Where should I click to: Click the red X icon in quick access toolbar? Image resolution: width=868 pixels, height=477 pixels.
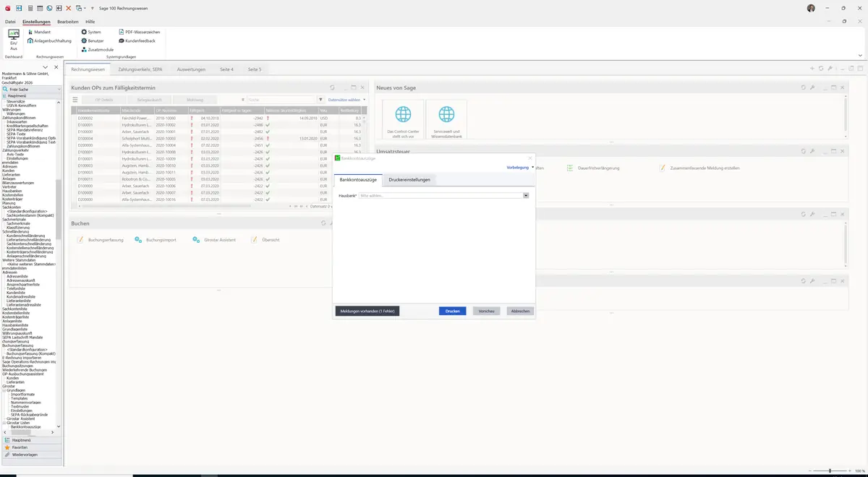click(69, 8)
